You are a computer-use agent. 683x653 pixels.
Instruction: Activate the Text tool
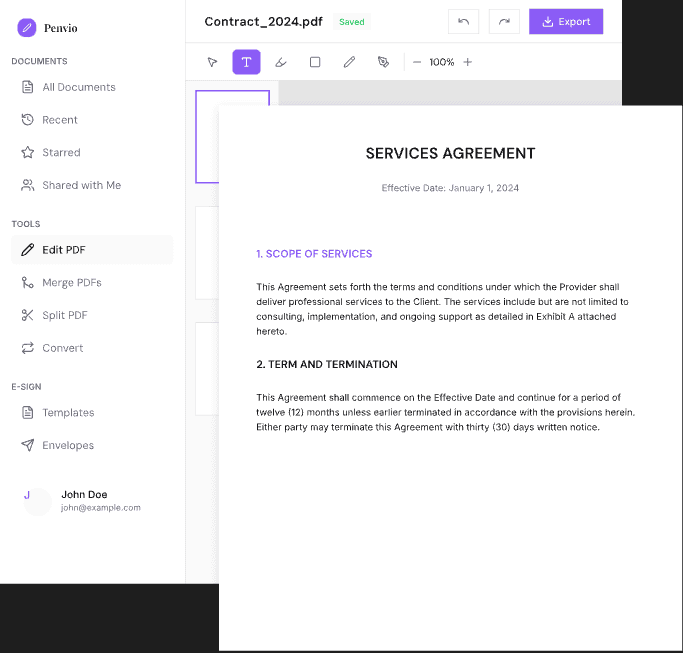pos(246,62)
